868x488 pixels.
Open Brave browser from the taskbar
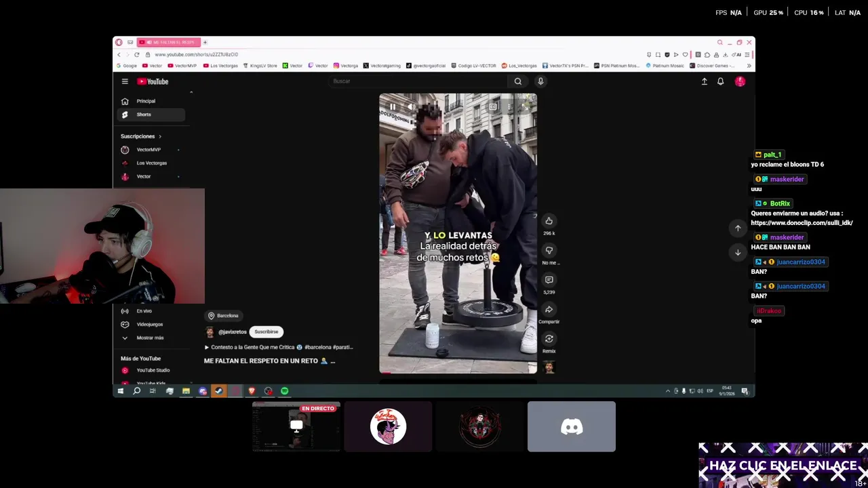tap(252, 391)
